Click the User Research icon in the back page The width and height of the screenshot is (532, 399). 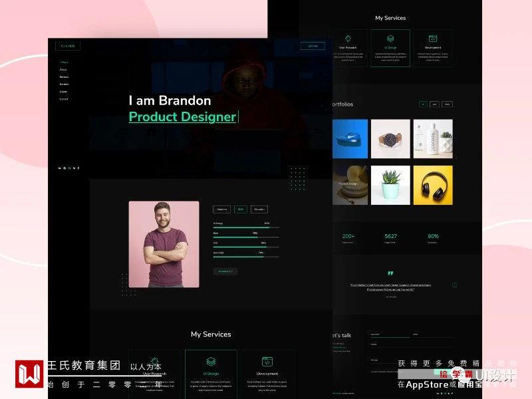click(348, 39)
